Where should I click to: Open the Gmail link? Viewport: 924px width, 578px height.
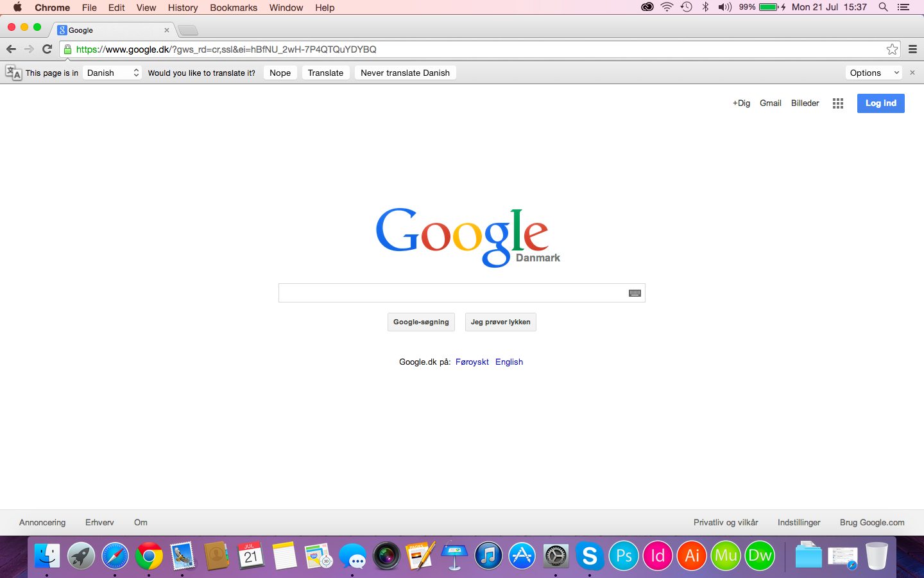click(x=770, y=103)
